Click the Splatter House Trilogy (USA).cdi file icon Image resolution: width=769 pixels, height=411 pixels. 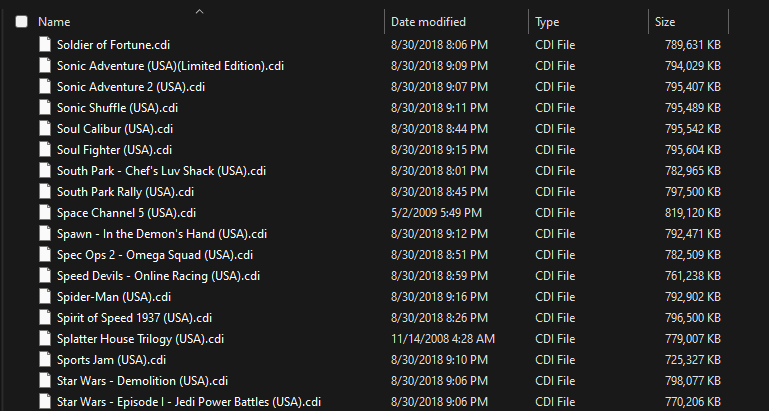(45, 339)
